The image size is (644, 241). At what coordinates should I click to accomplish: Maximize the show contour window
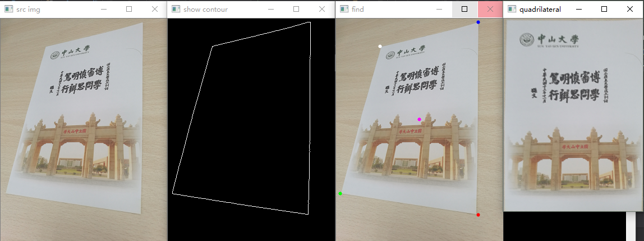click(x=296, y=9)
